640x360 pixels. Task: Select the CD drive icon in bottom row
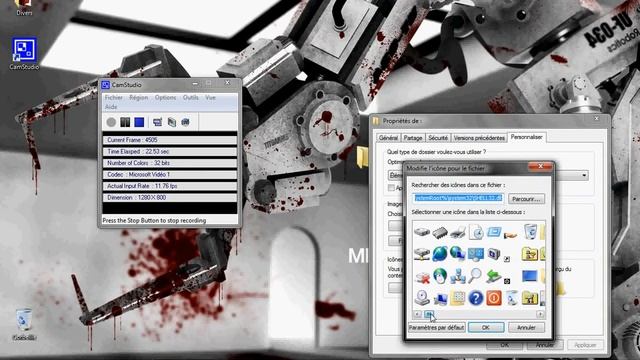422,298
